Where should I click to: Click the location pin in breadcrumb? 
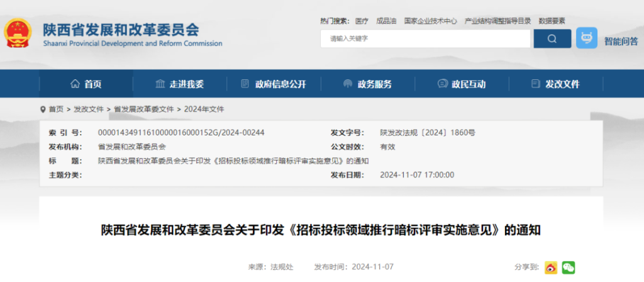(x=43, y=110)
